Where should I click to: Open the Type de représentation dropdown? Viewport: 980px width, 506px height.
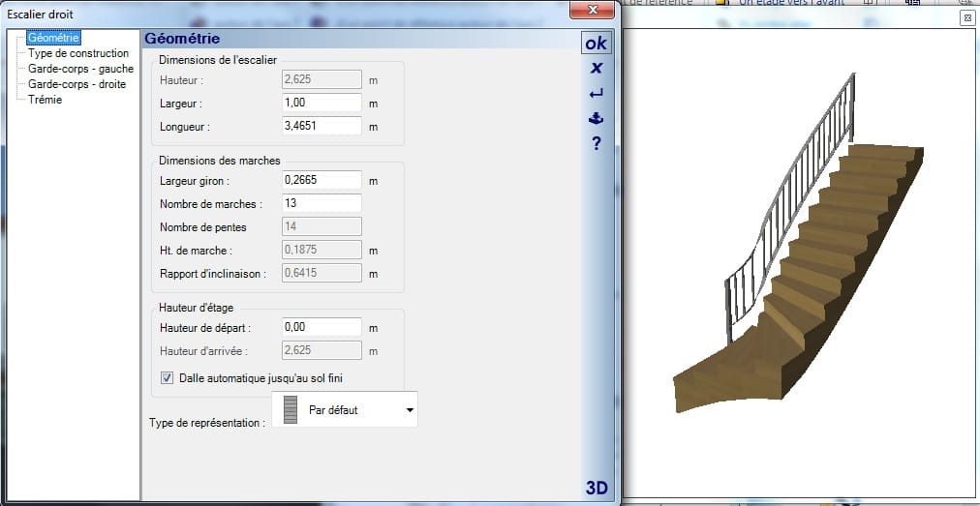coord(345,410)
